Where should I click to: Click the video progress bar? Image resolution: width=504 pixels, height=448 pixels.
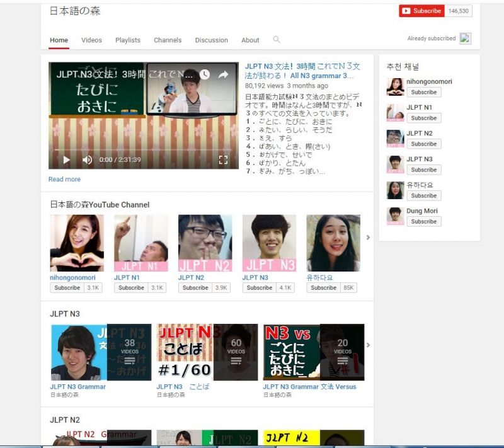click(x=144, y=150)
